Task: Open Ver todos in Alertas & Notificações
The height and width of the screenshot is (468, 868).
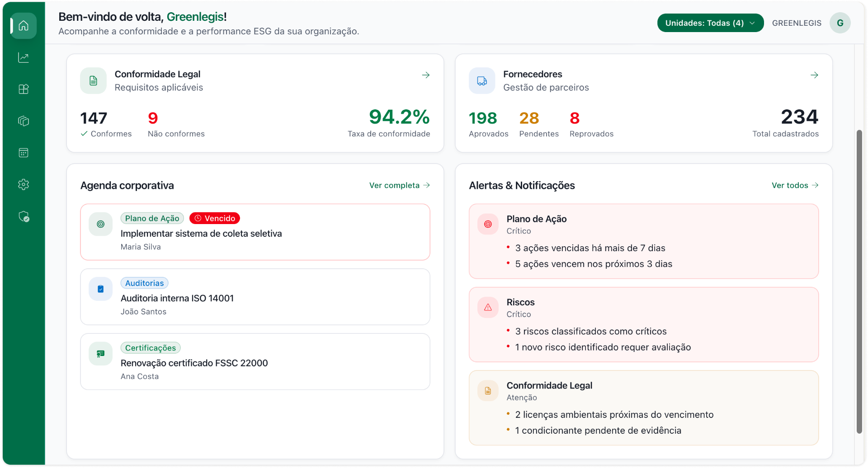Action: click(794, 185)
